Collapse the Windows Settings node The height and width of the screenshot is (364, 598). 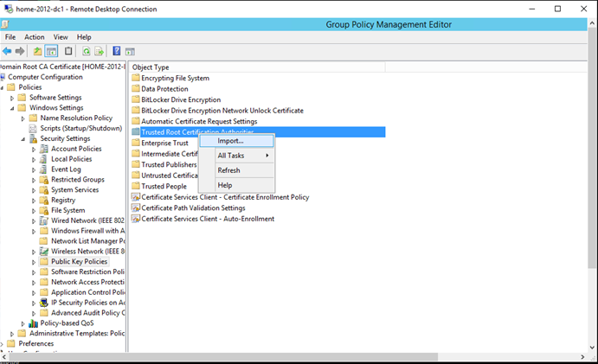point(12,108)
